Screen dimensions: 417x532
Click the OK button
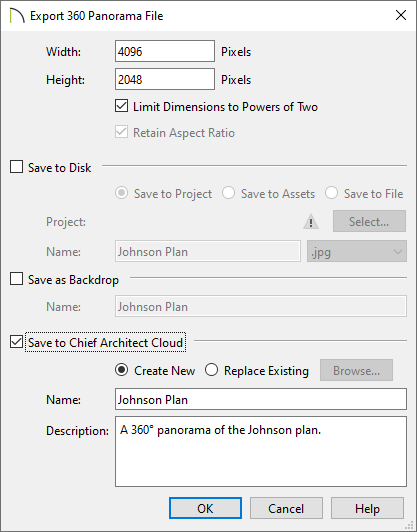(205, 508)
